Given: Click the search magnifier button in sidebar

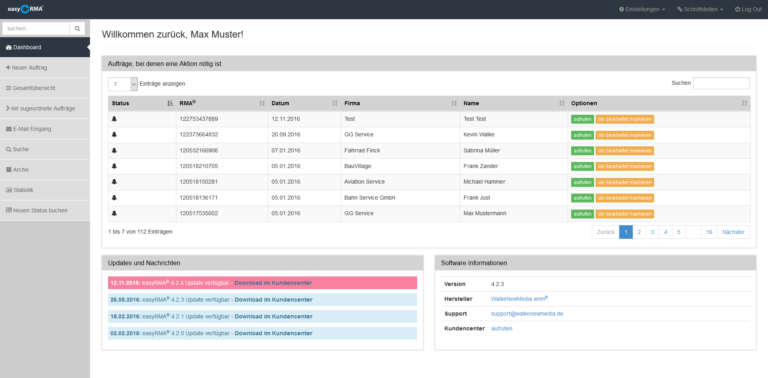Looking at the screenshot, I should coord(77,29).
